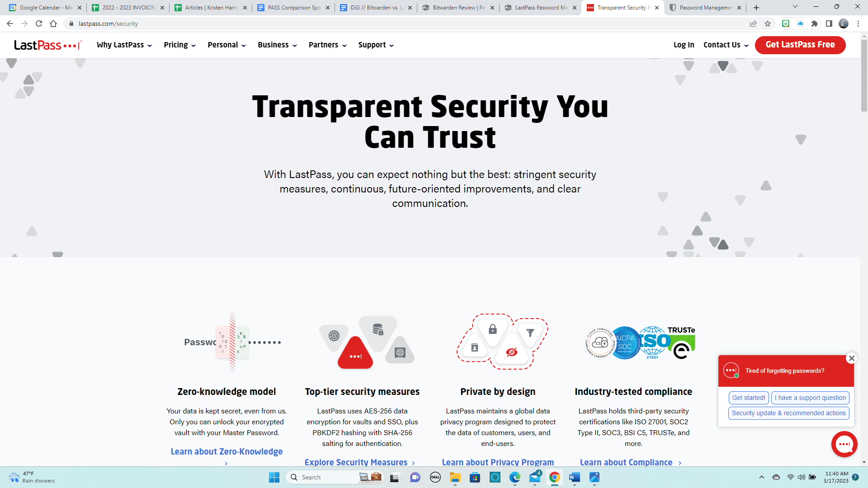868x488 pixels.
Task: Click Get started! in the chat popup
Action: click(x=749, y=398)
